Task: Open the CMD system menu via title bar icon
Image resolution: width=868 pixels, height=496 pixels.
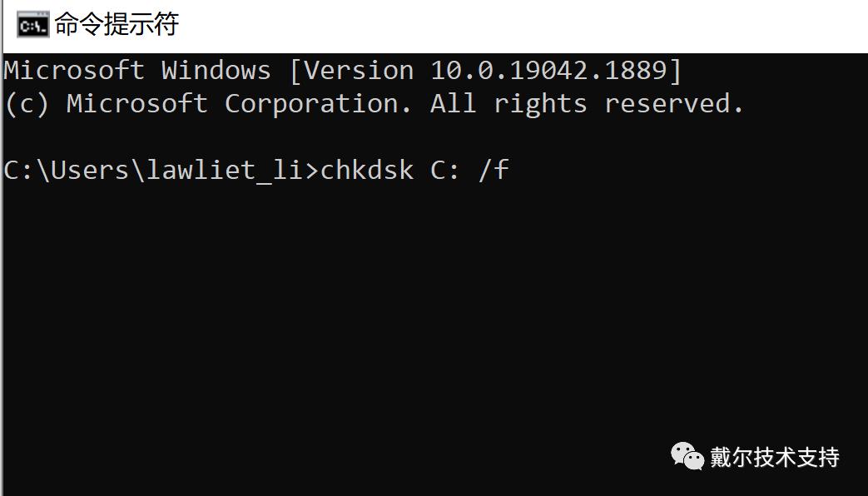Action: click(34, 24)
